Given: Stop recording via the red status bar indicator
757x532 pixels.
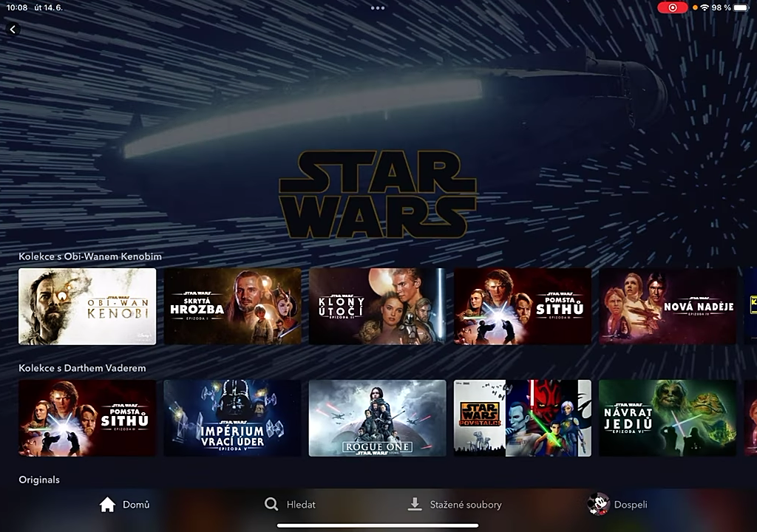Looking at the screenshot, I should coord(673,7).
